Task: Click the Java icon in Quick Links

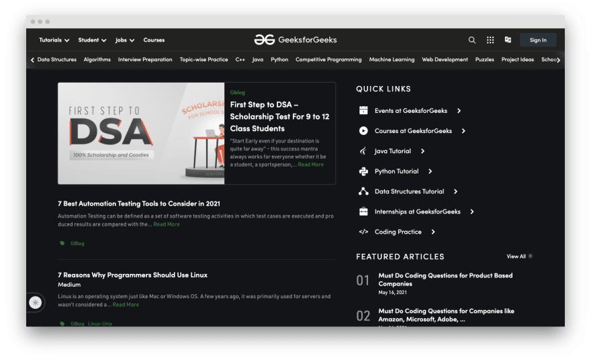Action: click(363, 151)
